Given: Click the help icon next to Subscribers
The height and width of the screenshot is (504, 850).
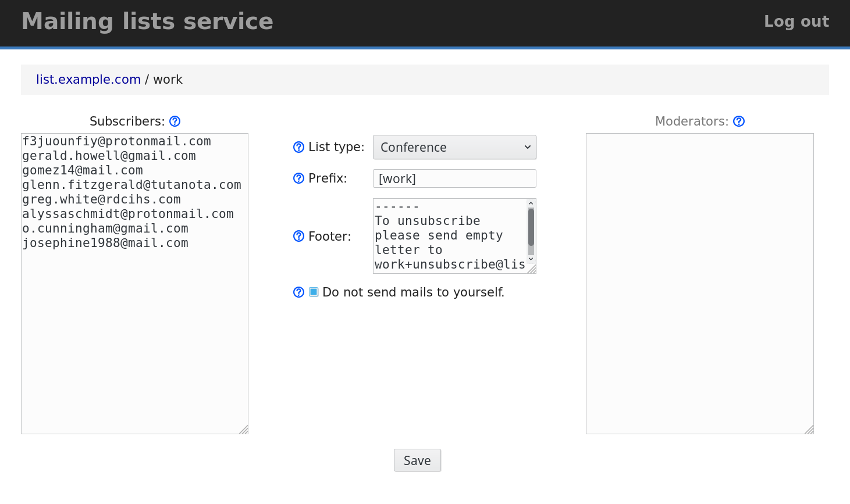Looking at the screenshot, I should [x=175, y=121].
